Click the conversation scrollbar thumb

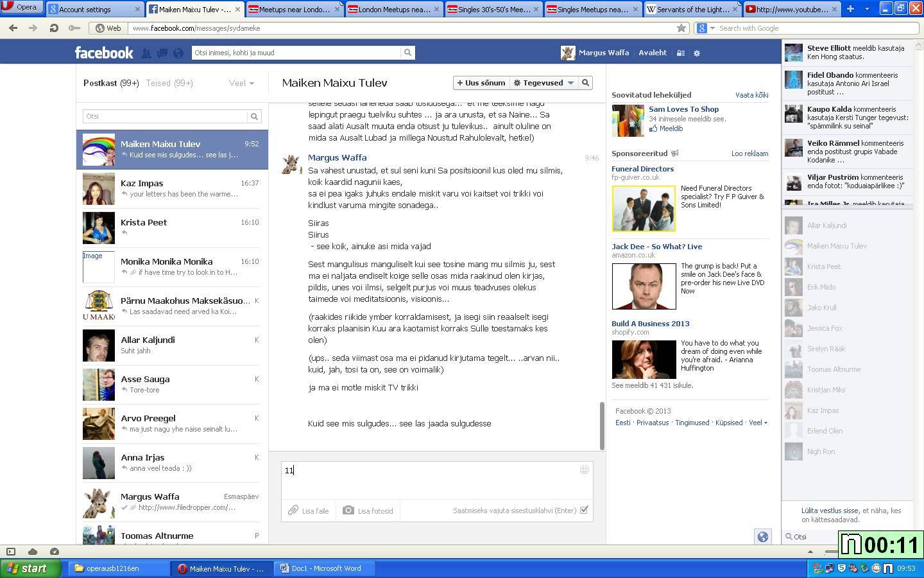tap(602, 426)
